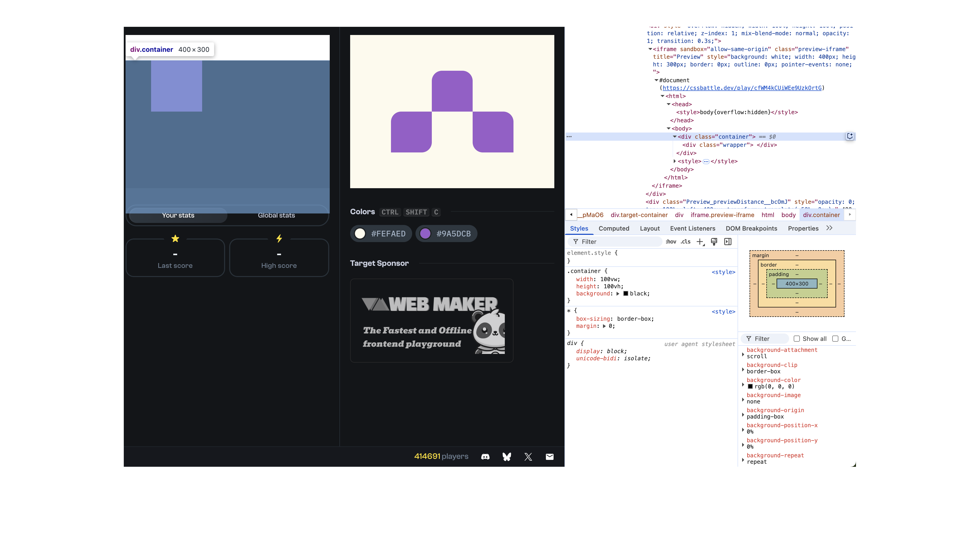This screenshot has height=549, width=980.
Task: Select the body breadcrumb
Action: tap(788, 215)
